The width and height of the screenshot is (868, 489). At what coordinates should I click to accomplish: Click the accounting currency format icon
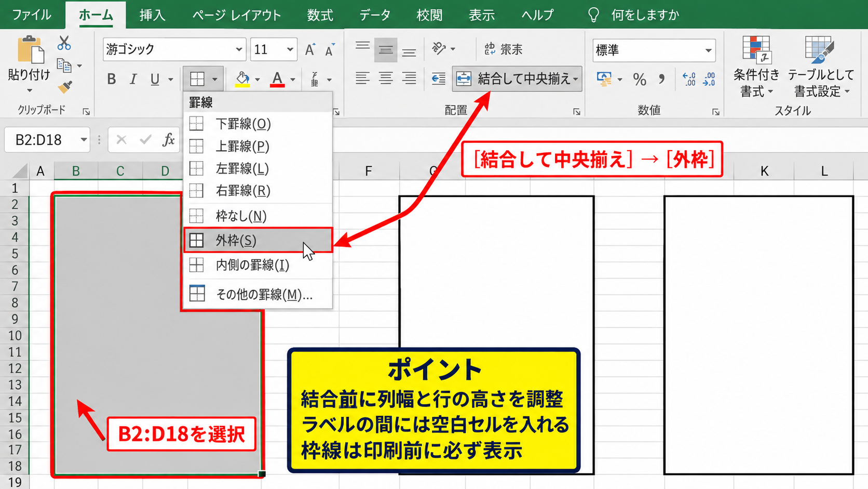[x=604, y=79]
